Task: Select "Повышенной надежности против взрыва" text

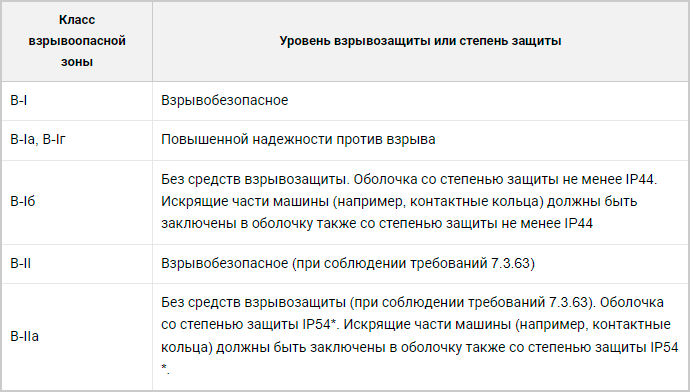Action: click(x=298, y=139)
